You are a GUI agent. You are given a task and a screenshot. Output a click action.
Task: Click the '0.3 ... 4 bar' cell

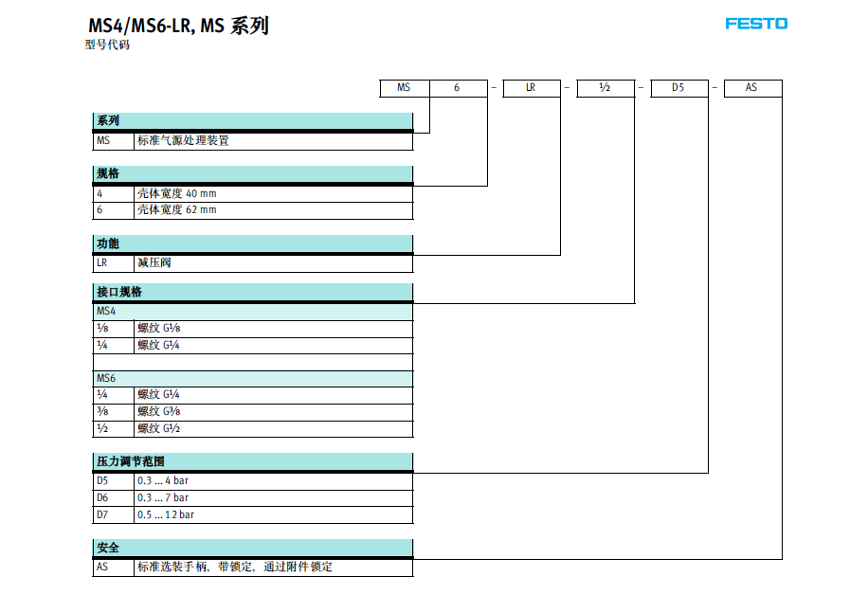pyautogui.click(x=274, y=481)
